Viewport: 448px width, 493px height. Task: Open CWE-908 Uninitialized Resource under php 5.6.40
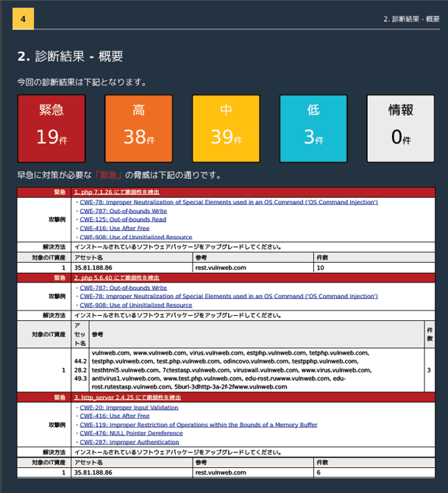[136, 305]
